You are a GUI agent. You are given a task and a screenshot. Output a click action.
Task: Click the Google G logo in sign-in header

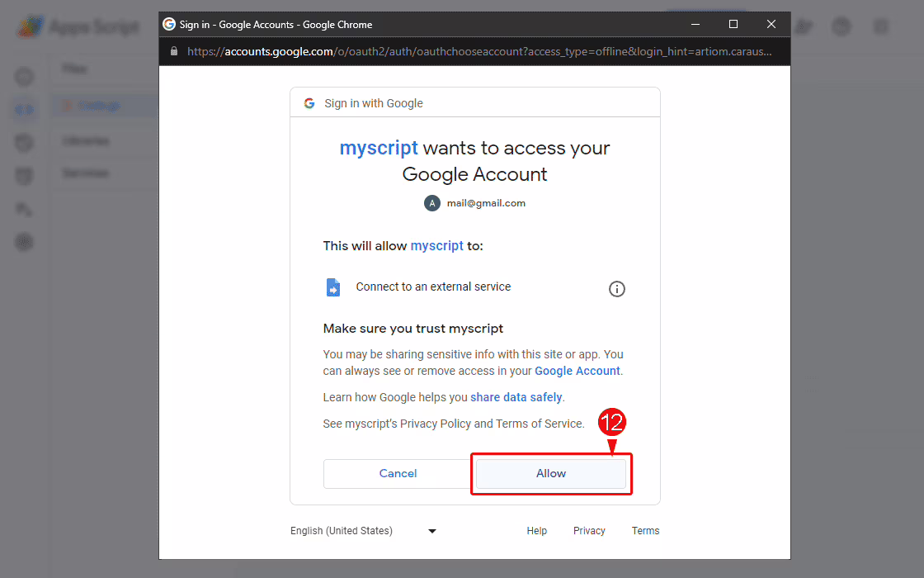coord(309,103)
